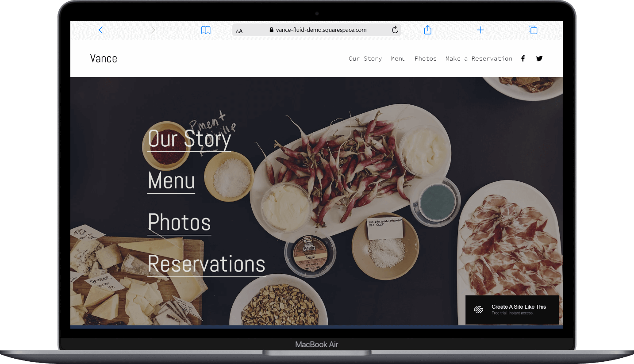Viewport: 634px width, 364px height.
Task: Open the Photos navigation item
Action: [425, 58]
